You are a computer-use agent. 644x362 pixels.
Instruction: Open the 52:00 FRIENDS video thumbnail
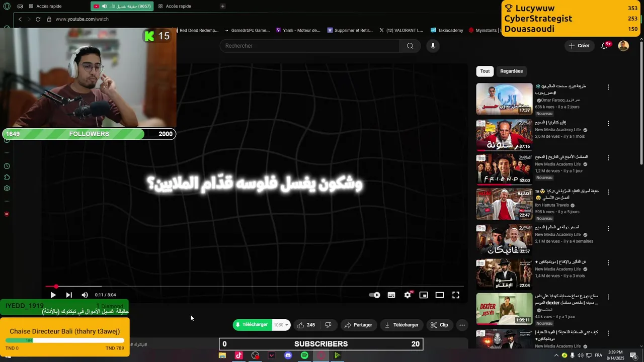coord(504,169)
